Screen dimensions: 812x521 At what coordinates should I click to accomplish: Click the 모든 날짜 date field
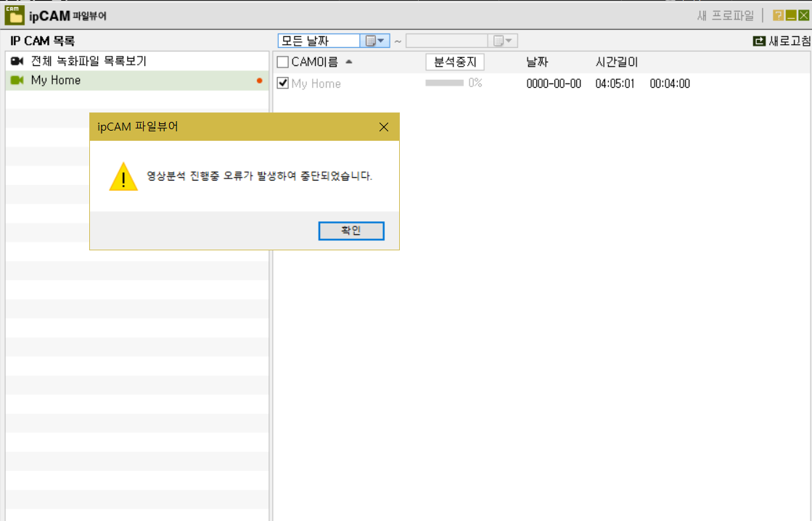(x=319, y=41)
